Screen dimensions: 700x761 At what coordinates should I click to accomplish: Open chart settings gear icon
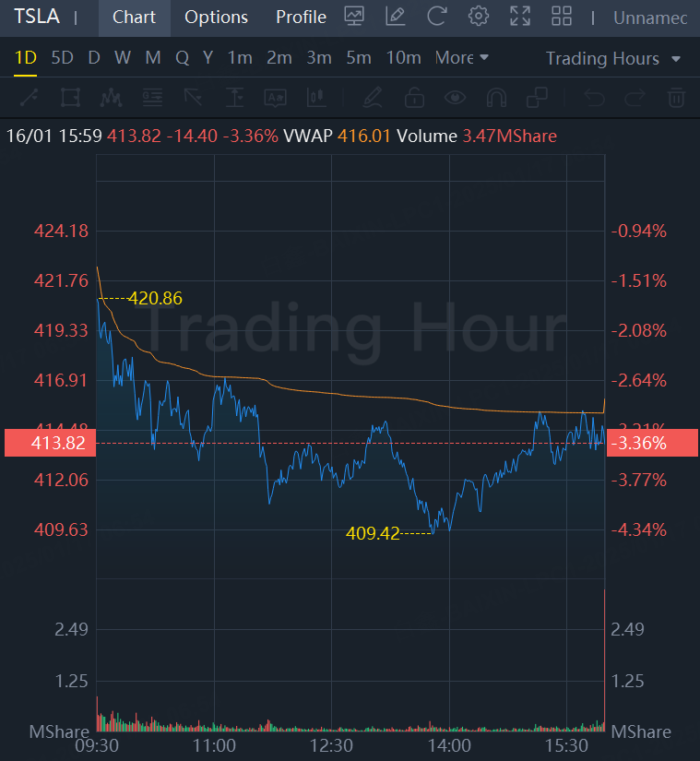[479, 17]
